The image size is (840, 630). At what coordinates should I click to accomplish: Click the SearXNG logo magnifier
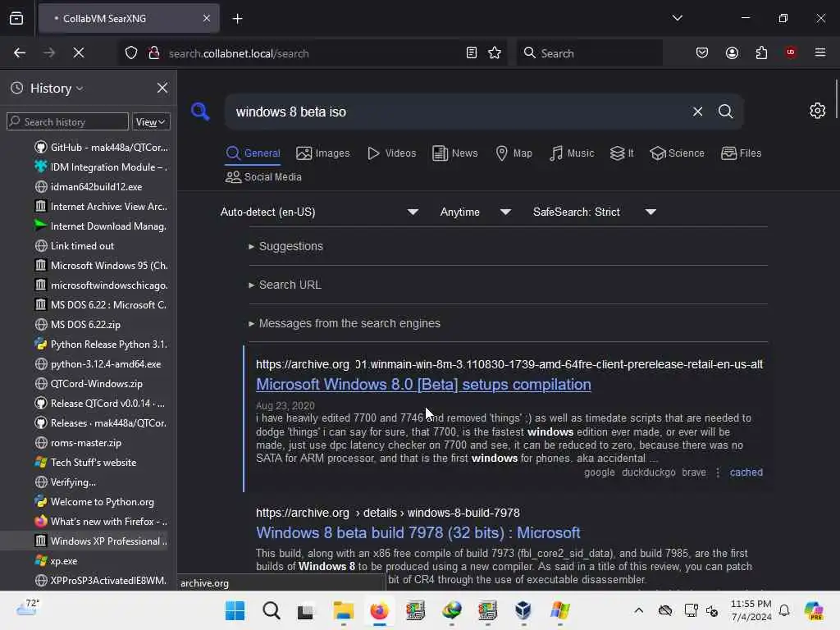[x=200, y=112]
